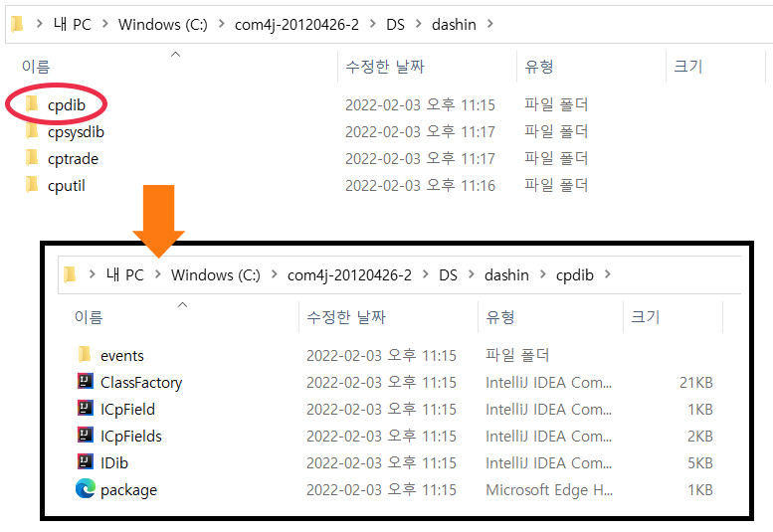This screenshot has width=773, height=532.
Task: Click the ClassFactory IntelliJ file icon
Action: (x=86, y=381)
